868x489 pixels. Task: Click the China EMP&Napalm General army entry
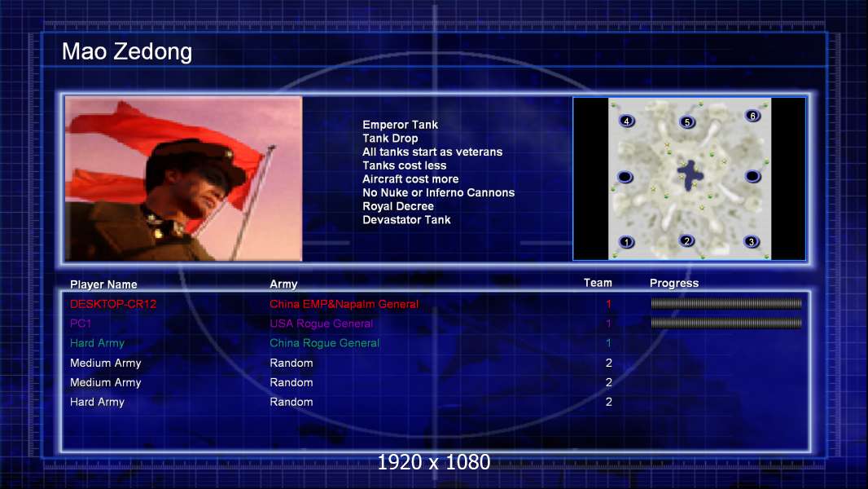344,304
